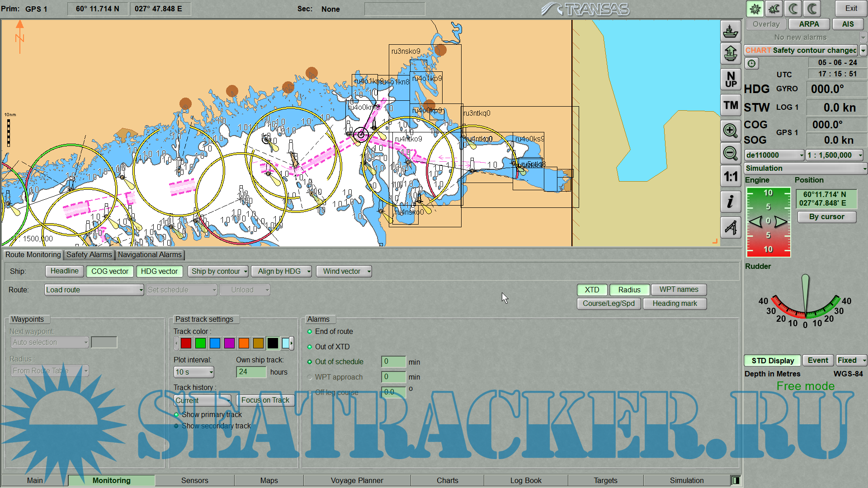This screenshot has width=868, height=488.
Task: Enable the End of route alarm
Action: coord(310,332)
